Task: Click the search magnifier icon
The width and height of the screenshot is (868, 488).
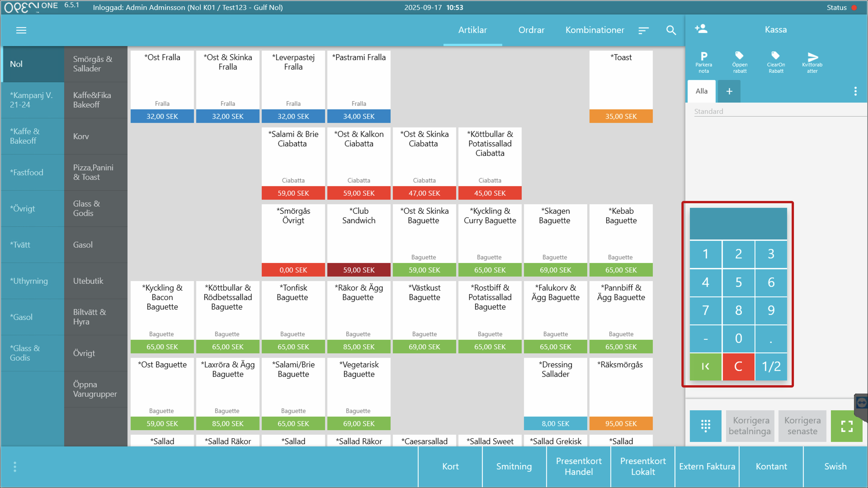Action: pos(671,30)
